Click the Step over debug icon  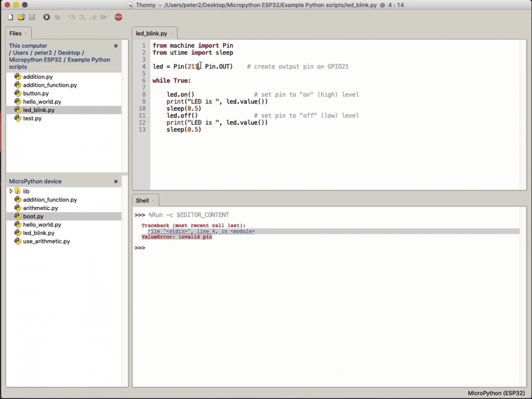(72, 17)
